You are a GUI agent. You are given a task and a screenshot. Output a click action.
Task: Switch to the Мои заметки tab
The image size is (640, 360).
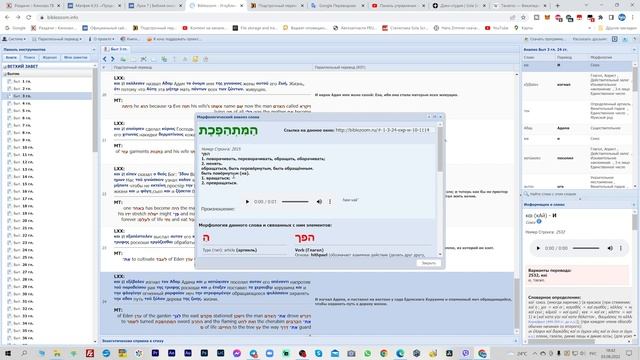(76, 58)
